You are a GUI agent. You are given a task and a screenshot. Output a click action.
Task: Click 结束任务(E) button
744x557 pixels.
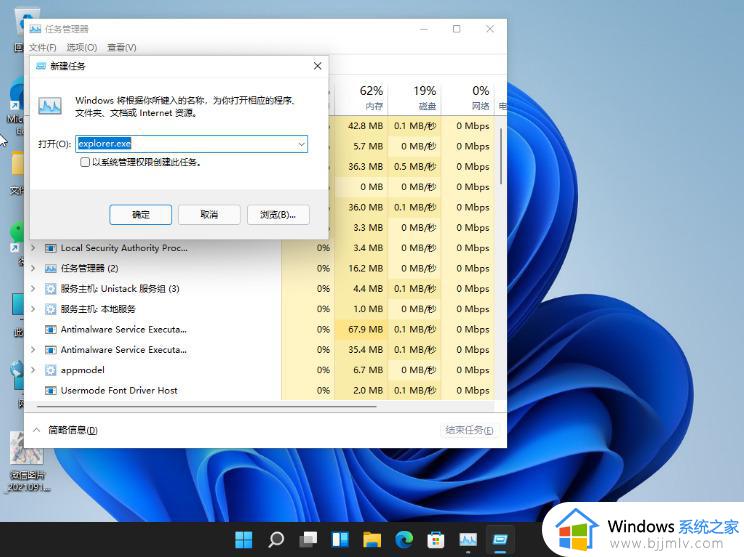tap(469, 430)
